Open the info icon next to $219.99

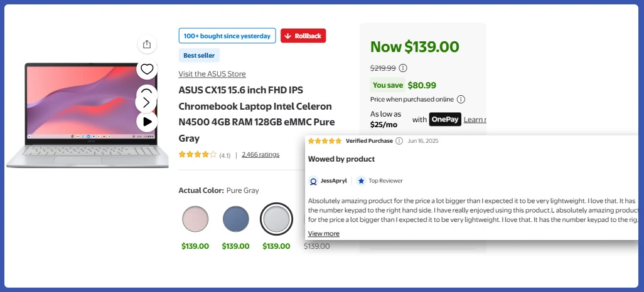[403, 68]
